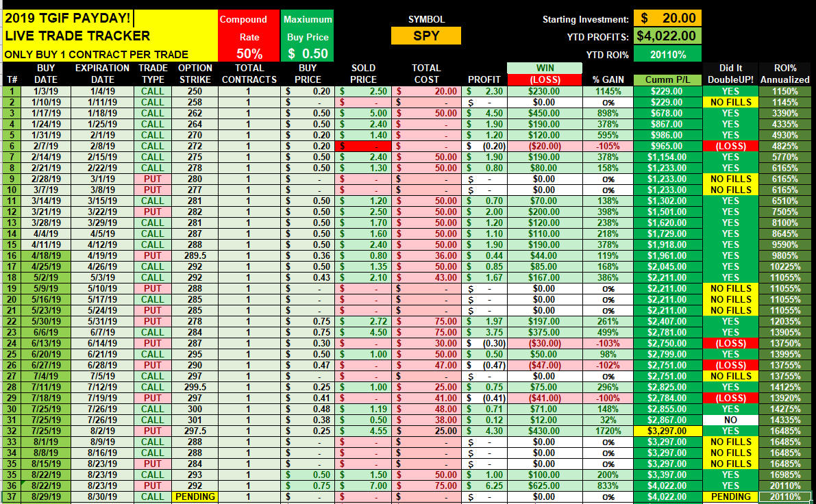Viewport: 816px width, 504px height.
Task: Click the YTD ROI% 20110% cell
Action: pyautogui.click(x=667, y=54)
